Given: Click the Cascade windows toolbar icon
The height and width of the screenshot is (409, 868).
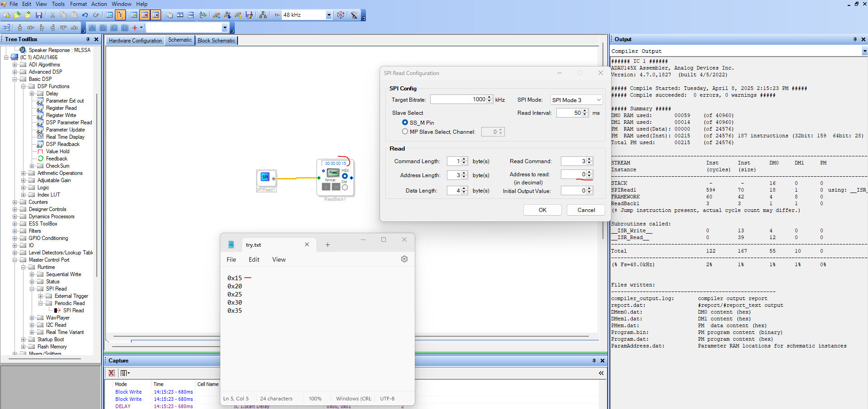Looking at the screenshot, I should pos(169,15).
